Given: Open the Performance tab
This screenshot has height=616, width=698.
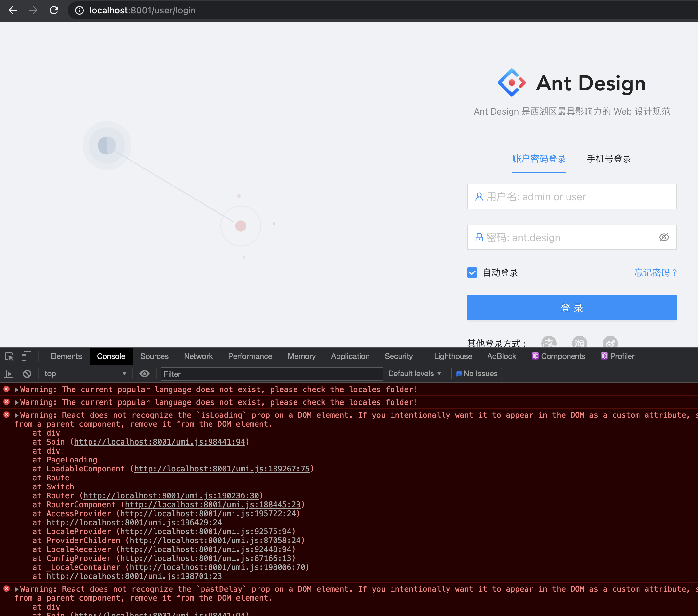Looking at the screenshot, I should (x=250, y=357).
